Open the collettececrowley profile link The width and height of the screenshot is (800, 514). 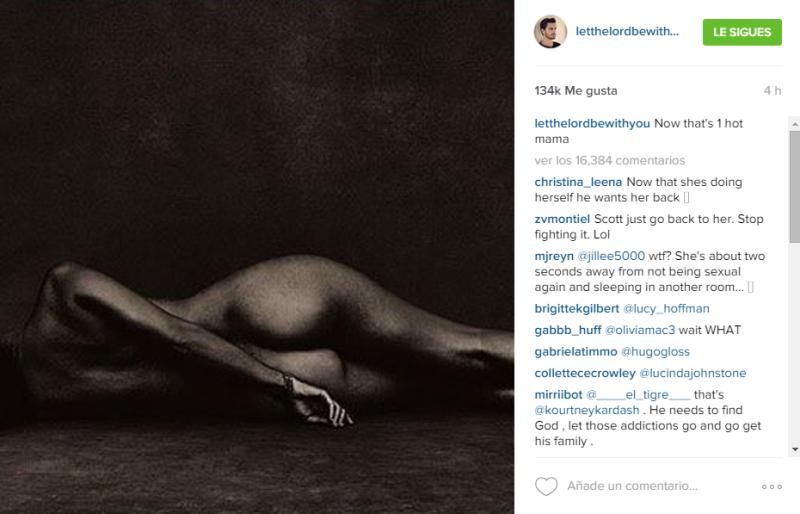pyautogui.click(x=585, y=373)
